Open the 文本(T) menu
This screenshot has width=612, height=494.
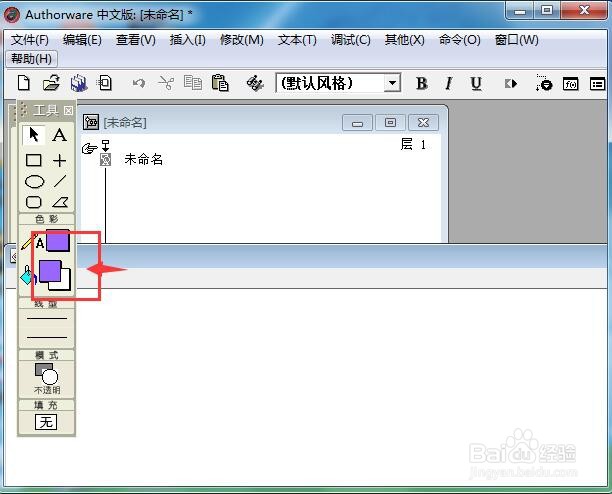[297, 40]
